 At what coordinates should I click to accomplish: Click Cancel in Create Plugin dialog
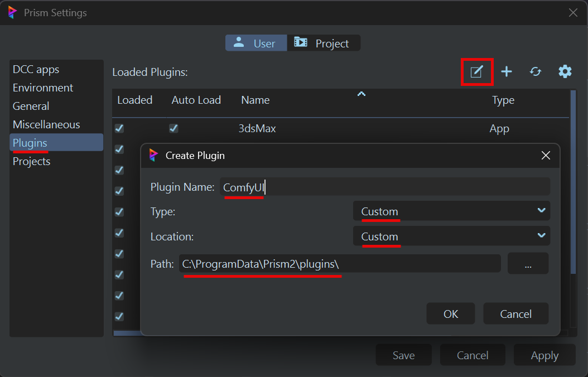(515, 314)
